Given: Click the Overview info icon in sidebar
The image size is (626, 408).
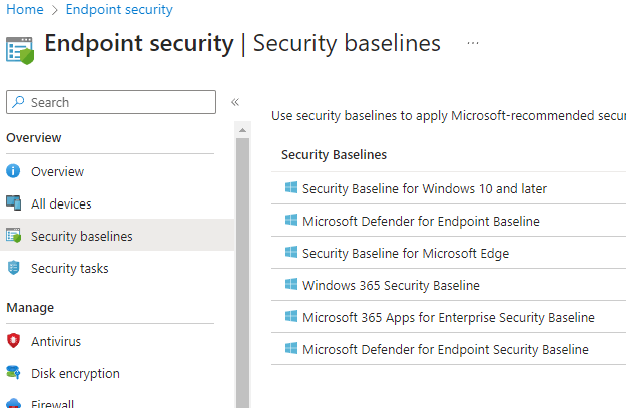Looking at the screenshot, I should 14,171.
